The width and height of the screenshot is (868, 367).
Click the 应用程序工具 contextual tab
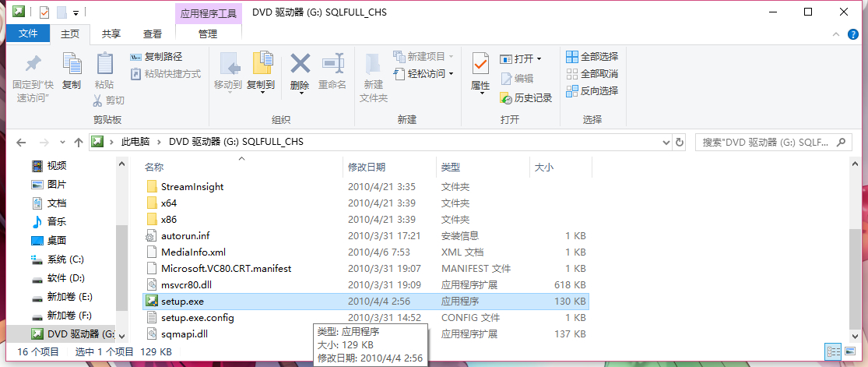tap(208, 13)
